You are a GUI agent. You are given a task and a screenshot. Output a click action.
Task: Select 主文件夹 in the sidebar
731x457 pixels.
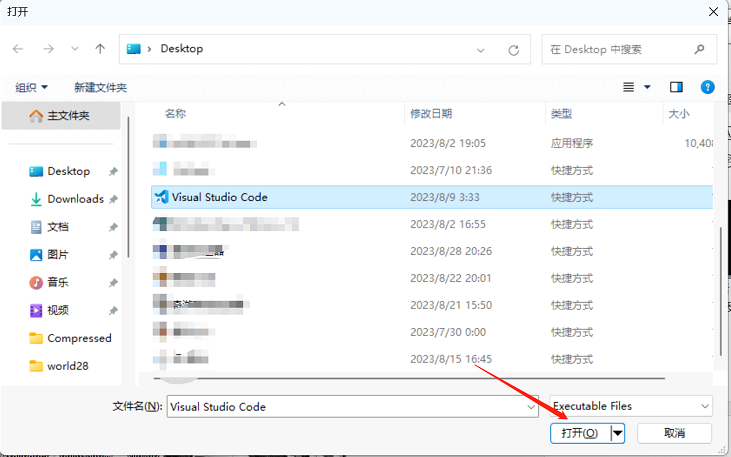61,116
